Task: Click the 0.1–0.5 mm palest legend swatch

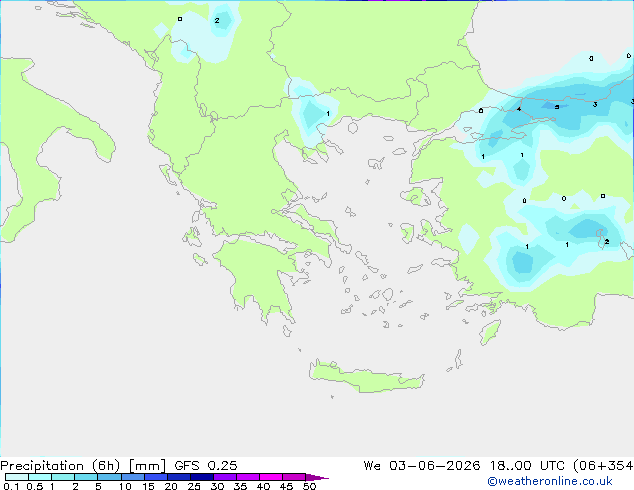Action: tap(17, 477)
